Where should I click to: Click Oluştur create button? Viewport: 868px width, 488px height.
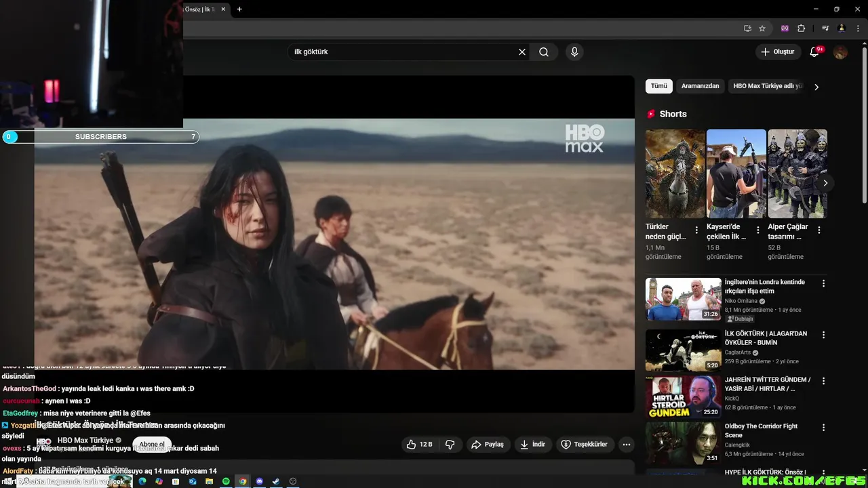coord(778,52)
